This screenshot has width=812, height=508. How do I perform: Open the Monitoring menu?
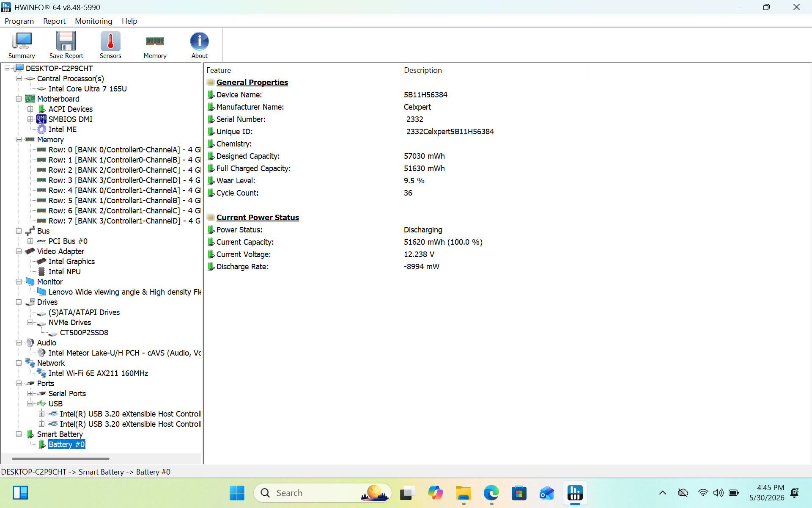[93, 21]
